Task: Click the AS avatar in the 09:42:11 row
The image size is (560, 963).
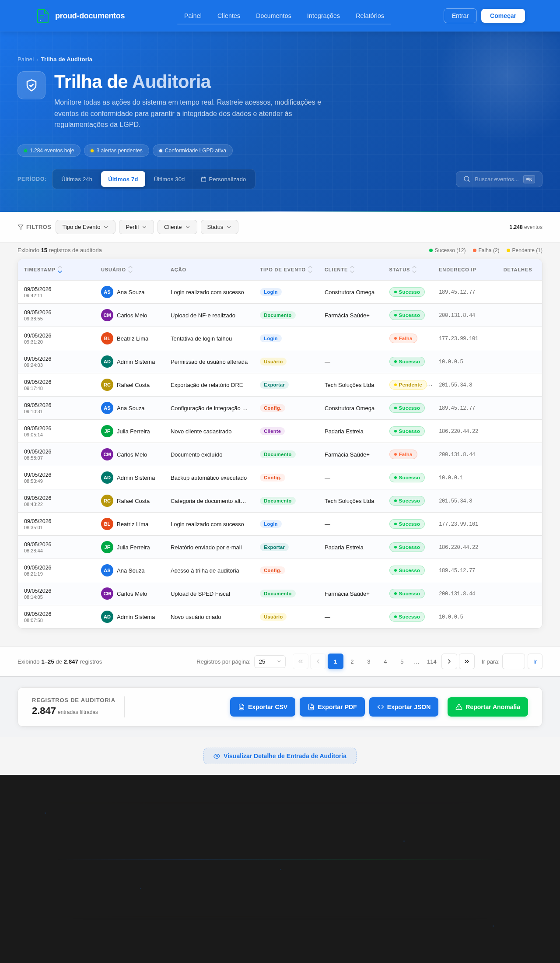Action: (107, 292)
